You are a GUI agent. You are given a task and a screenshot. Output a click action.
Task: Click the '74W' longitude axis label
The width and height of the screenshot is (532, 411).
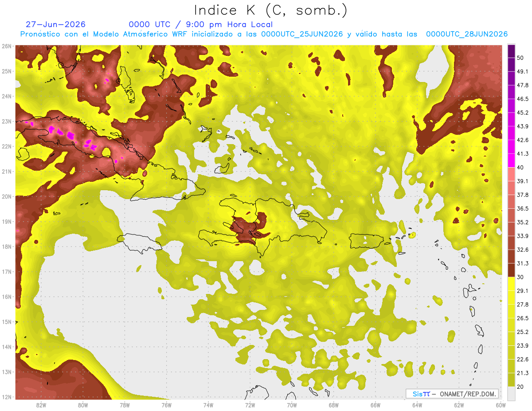tap(208, 405)
